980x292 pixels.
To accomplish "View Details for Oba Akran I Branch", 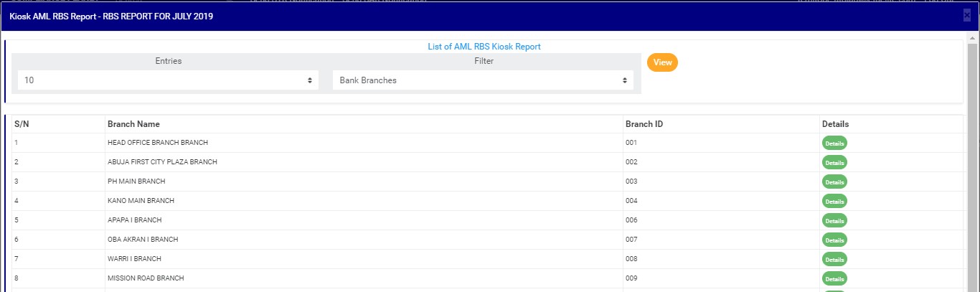I will pyautogui.click(x=834, y=240).
